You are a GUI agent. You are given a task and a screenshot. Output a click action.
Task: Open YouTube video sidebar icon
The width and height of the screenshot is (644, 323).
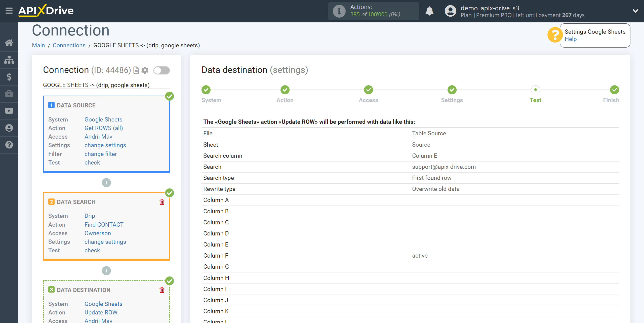pyautogui.click(x=9, y=111)
